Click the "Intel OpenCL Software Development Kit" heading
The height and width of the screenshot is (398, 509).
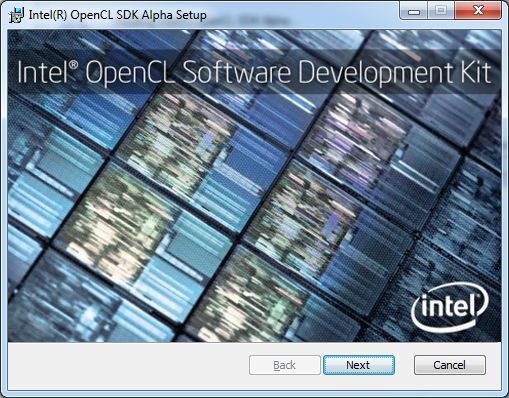[254, 72]
